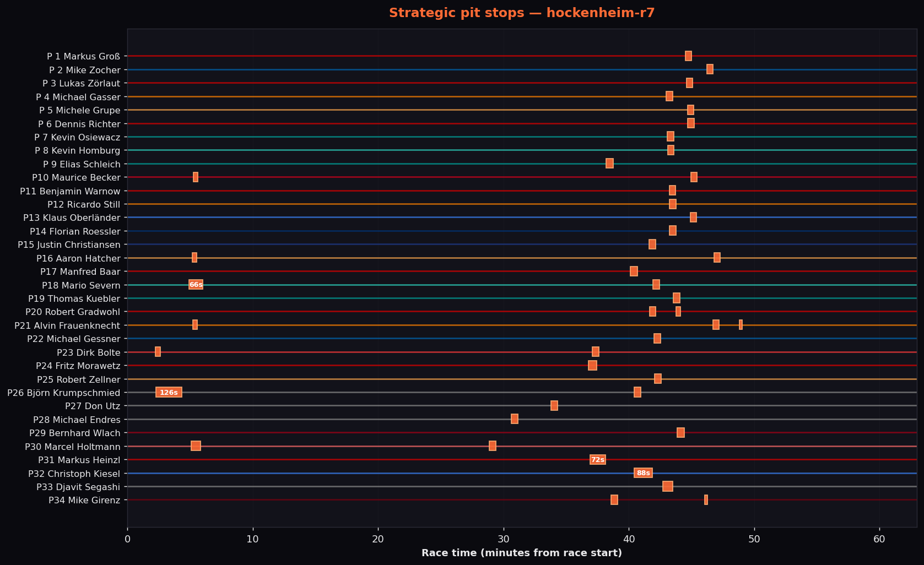Click Dirk Bolte's early-race pit stop marker

pos(158,352)
